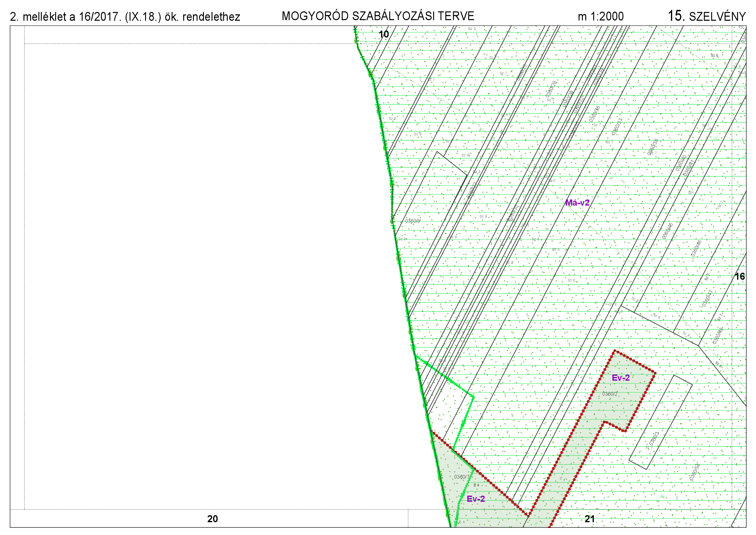Click the 2. melléklet rendelethez header text

(125, 17)
